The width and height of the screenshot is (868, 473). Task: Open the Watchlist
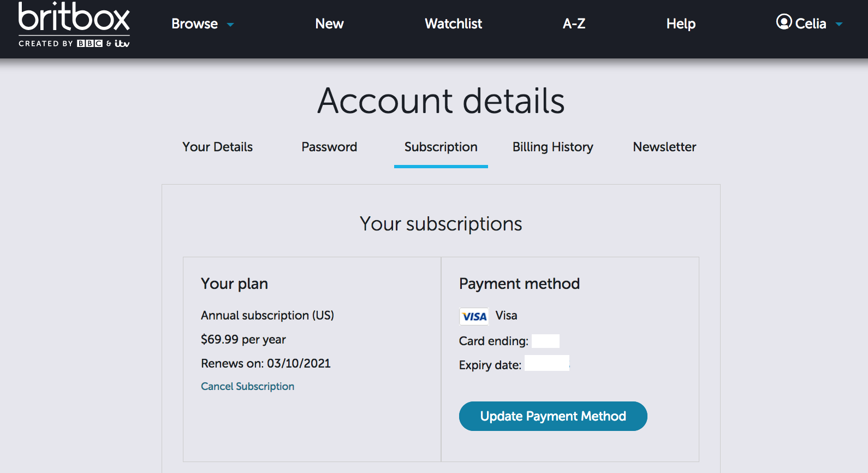pyautogui.click(x=453, y=24)
